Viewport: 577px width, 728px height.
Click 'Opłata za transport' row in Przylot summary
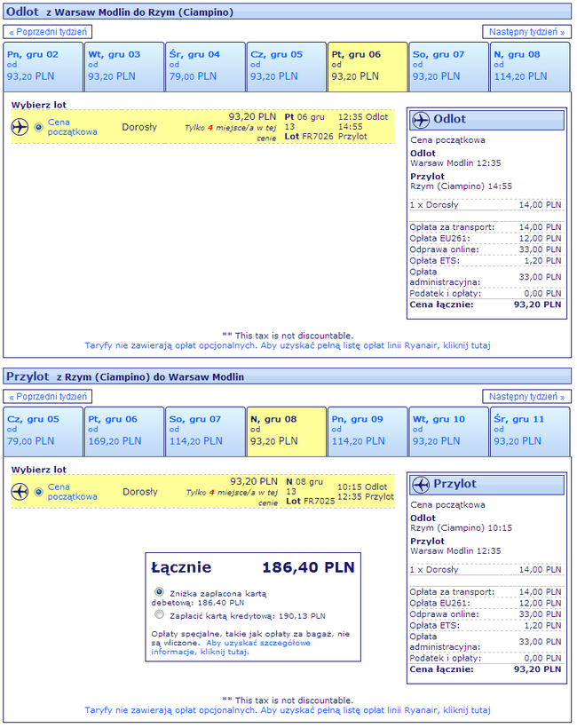click(x=486, y=592)
